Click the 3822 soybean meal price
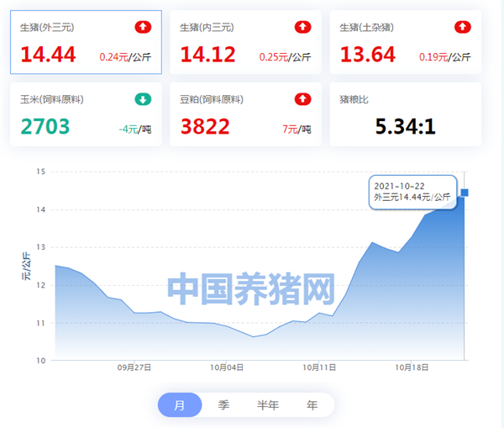 [205, 126]
